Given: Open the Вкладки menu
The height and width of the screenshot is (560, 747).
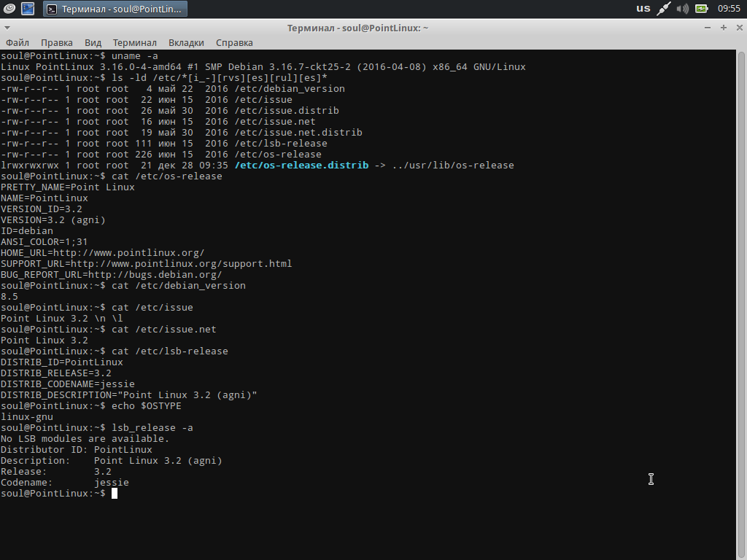Looking at the screenshot, I should click(x=186, y=42).
